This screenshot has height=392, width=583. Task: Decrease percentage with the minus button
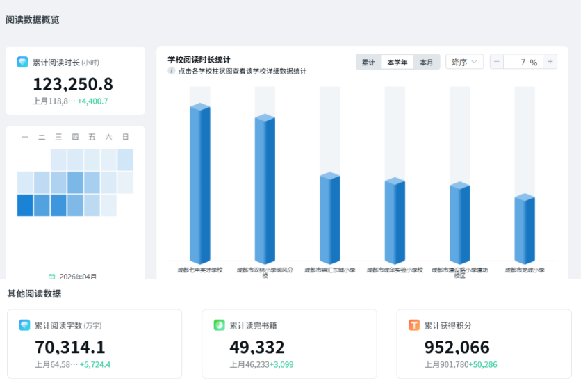point(497,62)
